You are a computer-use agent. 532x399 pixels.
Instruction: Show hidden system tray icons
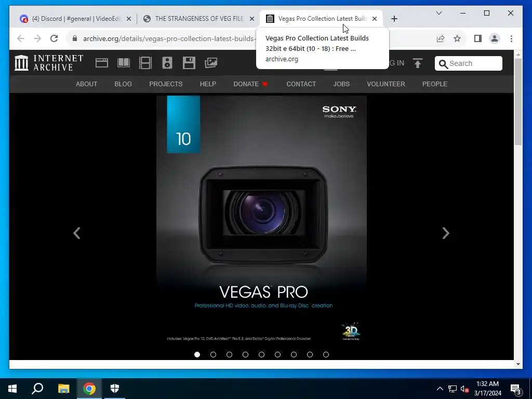point(440,389)
